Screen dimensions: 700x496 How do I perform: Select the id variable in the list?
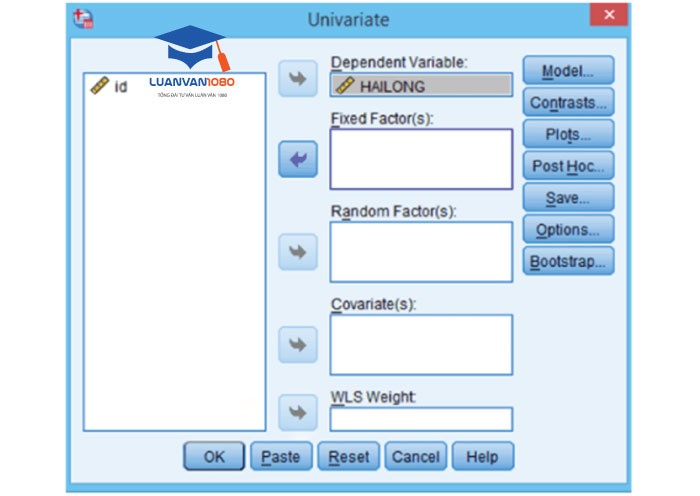click(109, 86)
